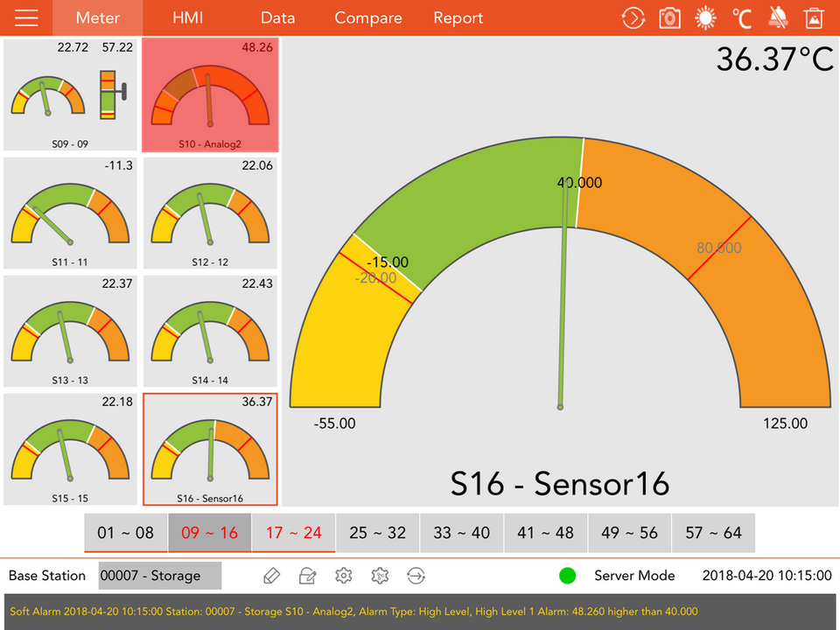Viewport: 840px width, 630px height.
Task: Select the S09 - 09 meter tile
Action: click(70, 94)
